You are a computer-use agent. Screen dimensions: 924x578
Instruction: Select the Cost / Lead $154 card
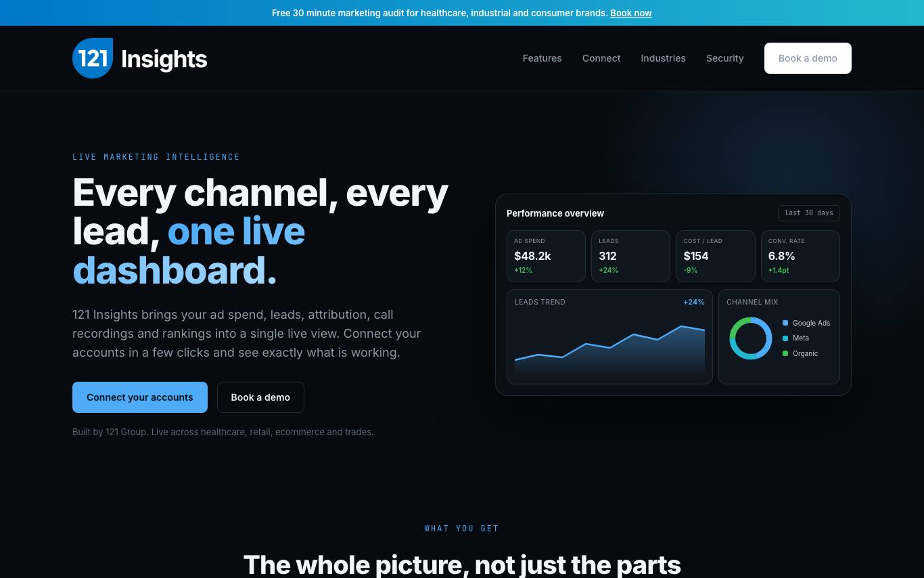[x=715, y=256]
